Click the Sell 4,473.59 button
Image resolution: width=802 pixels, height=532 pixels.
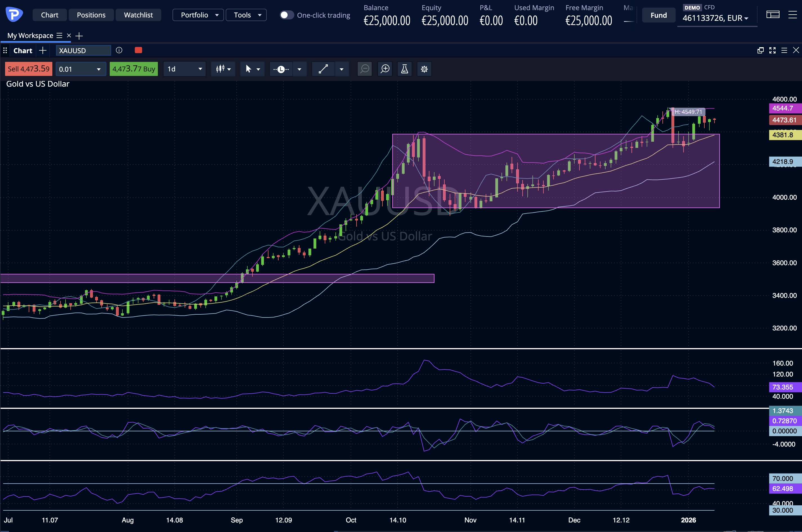(x=28, y=69)
